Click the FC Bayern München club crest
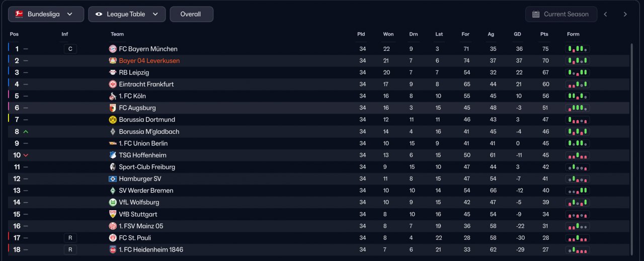 [113, 49]
